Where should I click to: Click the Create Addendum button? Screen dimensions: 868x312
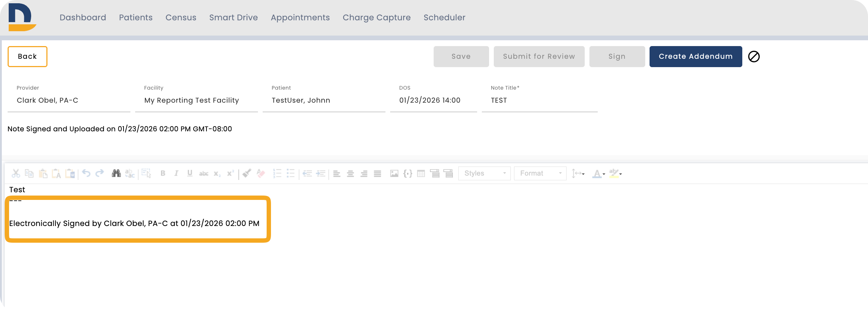coord(696,57)
